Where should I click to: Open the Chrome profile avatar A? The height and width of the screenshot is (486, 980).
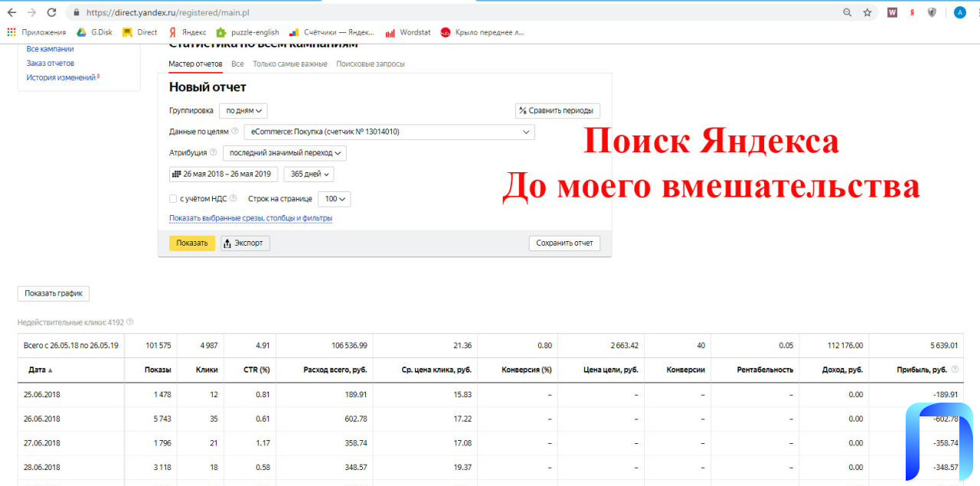point(959,12)
